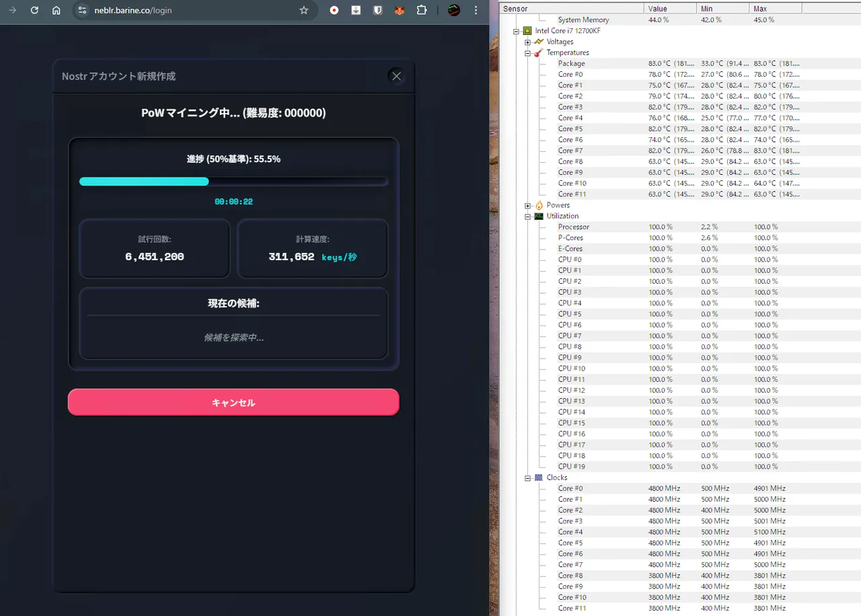Collapse the Clocks tree node
This screenshot has height=616, width=861.
[x=528, y=477]
